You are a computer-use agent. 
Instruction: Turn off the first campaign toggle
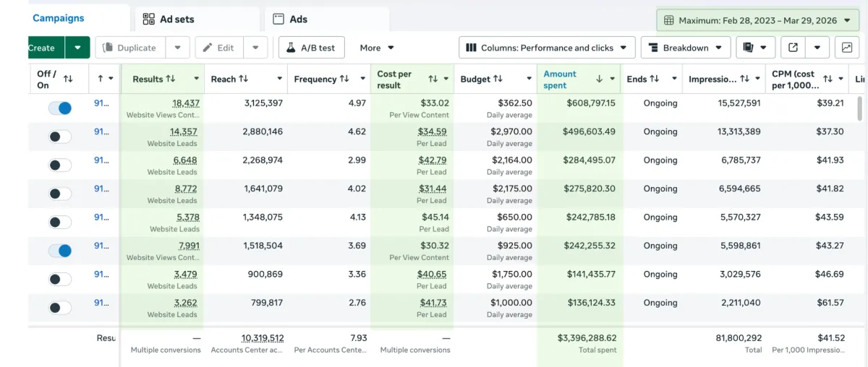(x=60, y=108)
